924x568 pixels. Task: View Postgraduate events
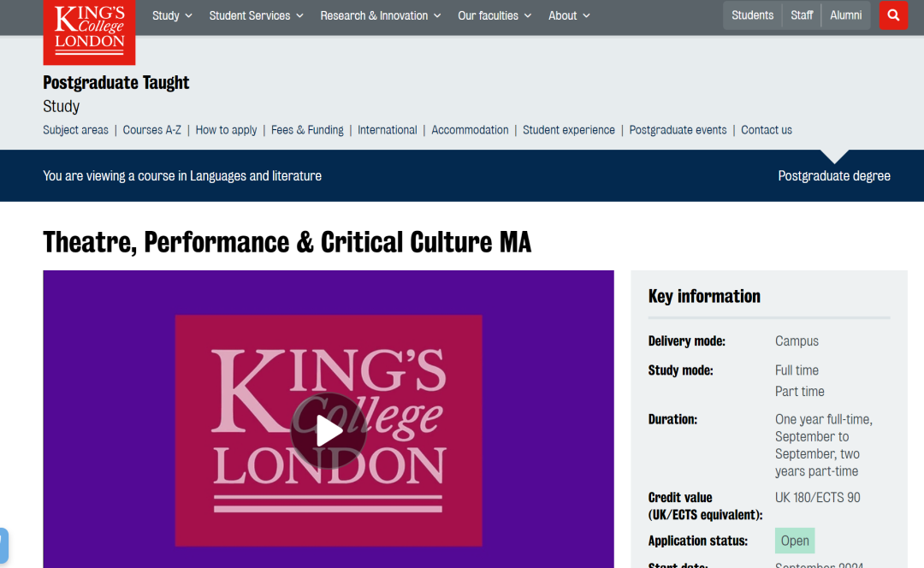click(x=678, y=130)
